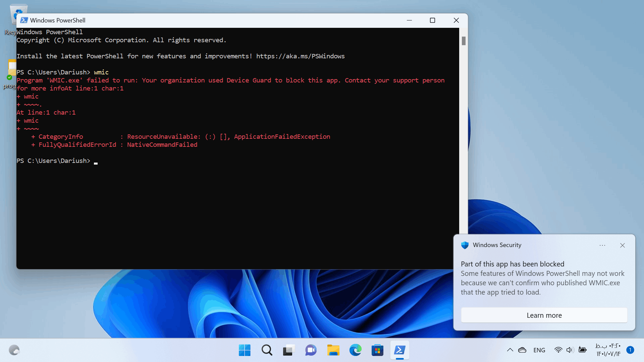Launch the Chat app from the taskbar
The width and height of the screenshot is (644, 362).
point(311,350)
